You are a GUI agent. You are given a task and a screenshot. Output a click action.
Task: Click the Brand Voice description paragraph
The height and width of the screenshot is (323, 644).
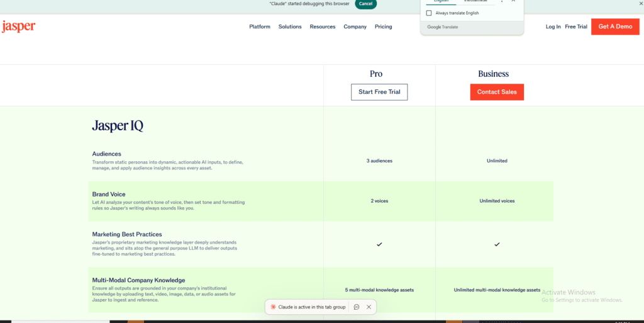coord(169,205)
